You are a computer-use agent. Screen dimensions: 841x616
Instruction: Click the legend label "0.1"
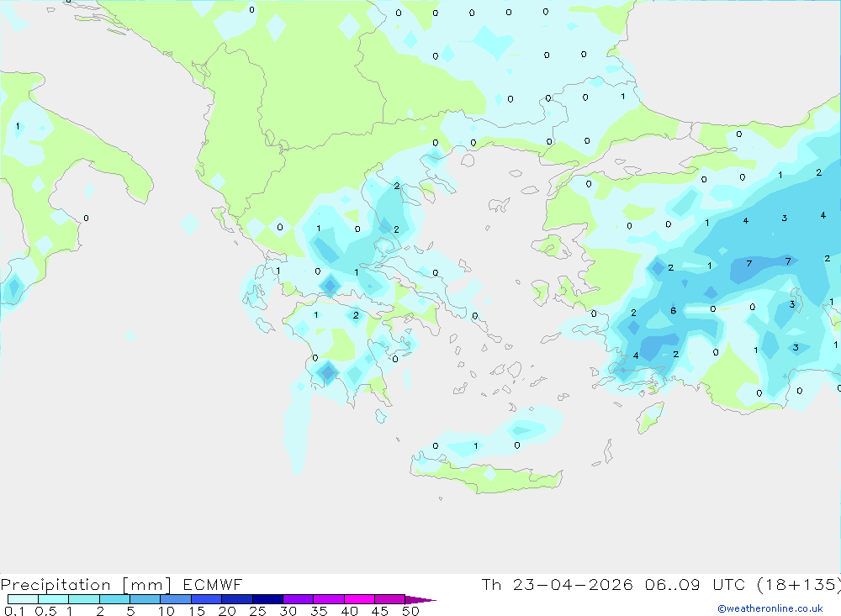(14, 611)
